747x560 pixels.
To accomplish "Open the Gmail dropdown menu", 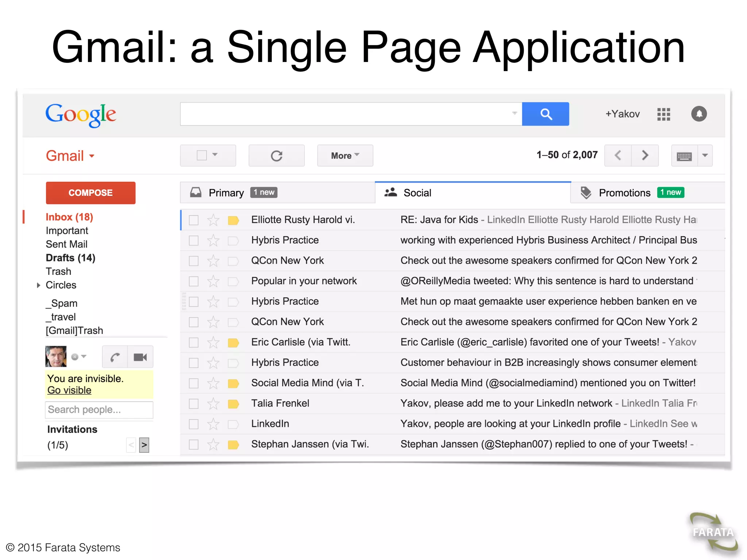I will (x=70, y=156).
